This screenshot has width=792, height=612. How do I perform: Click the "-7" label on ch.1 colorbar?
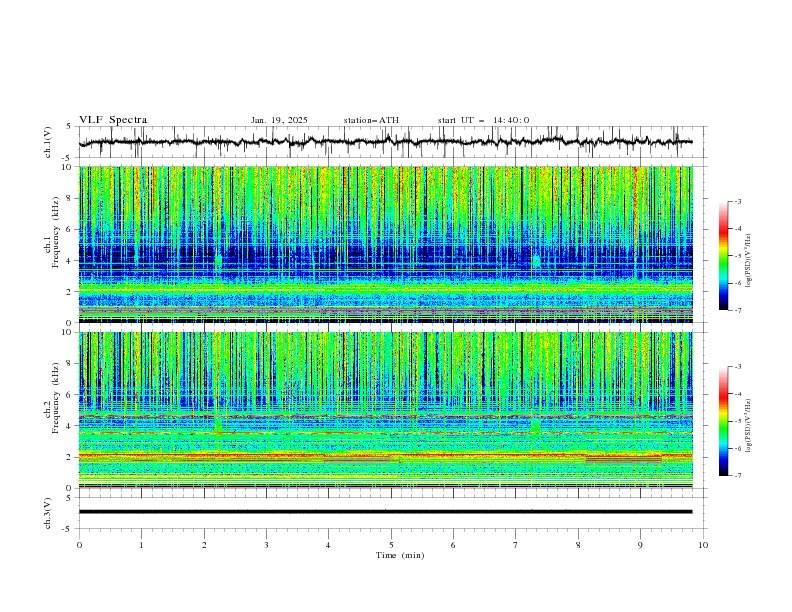737,310
